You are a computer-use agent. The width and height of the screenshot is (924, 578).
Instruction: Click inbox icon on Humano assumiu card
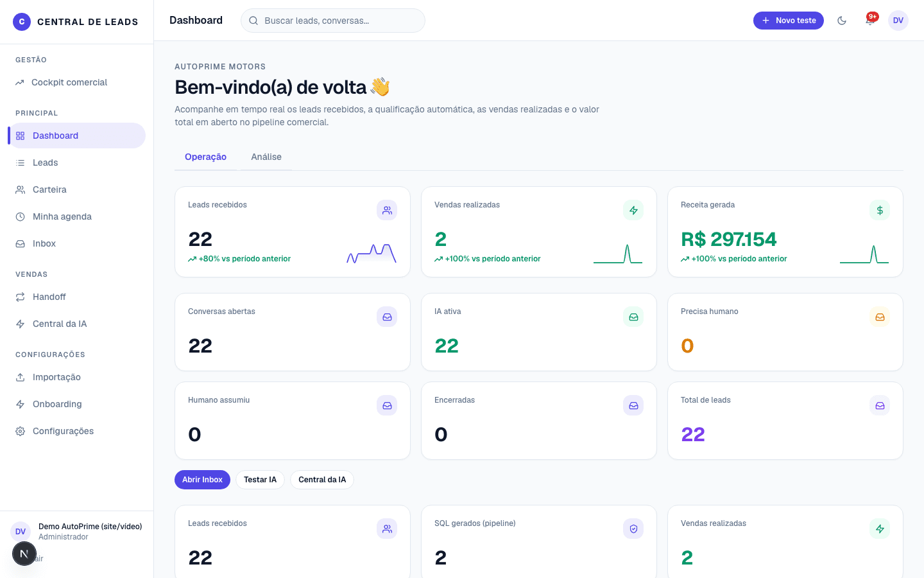click(x=387, y=405)
